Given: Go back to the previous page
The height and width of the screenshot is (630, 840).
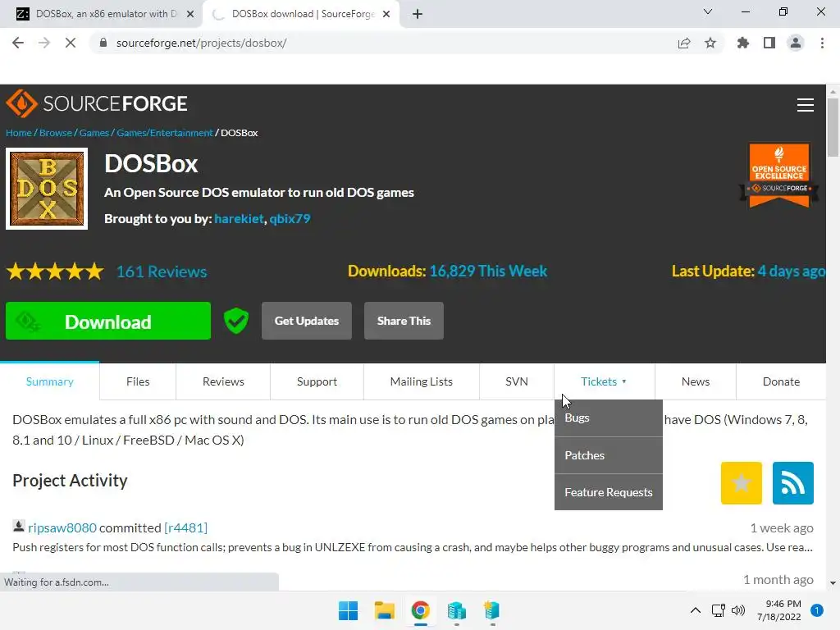Looking at the screenshot, I should [18, 43].
